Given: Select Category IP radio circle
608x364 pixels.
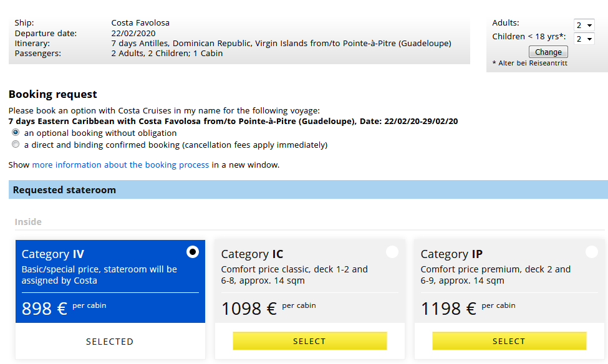Looking at the screenshot, I should [x=591, y=252].
